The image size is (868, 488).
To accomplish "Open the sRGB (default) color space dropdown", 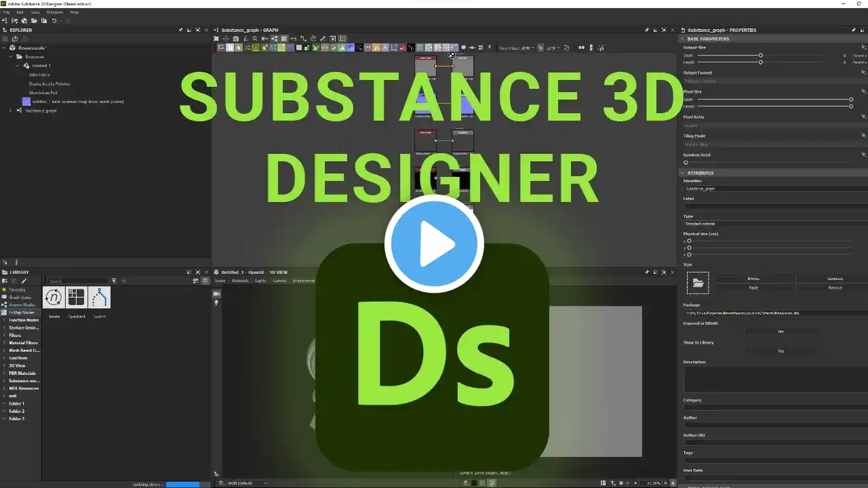I will [247, 483].
